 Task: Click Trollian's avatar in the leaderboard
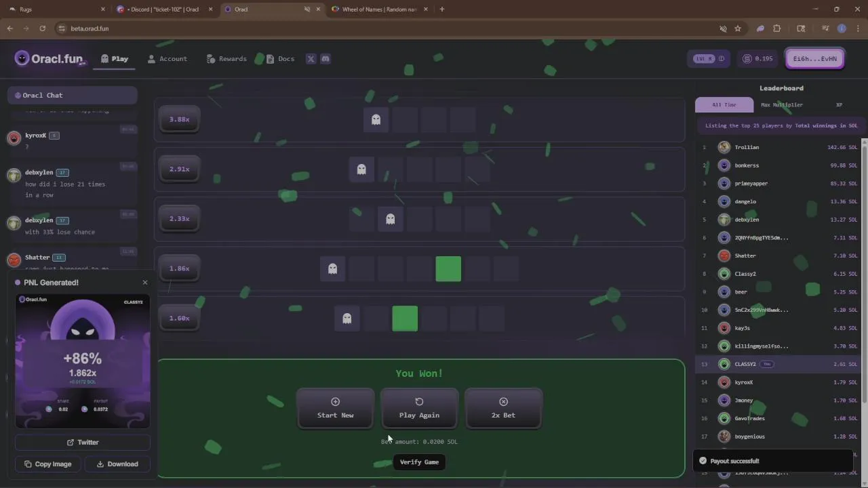click(724, 147)
